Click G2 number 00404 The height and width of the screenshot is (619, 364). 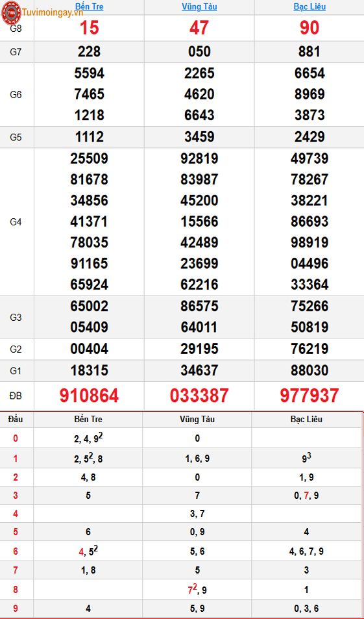click(x=89, y=349)
